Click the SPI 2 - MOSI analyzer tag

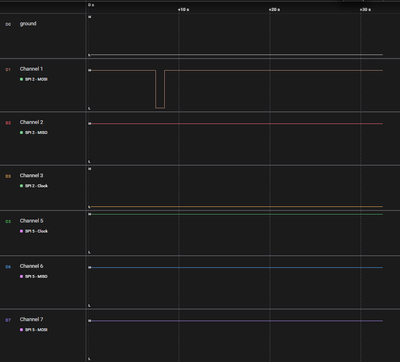(34, 79)
